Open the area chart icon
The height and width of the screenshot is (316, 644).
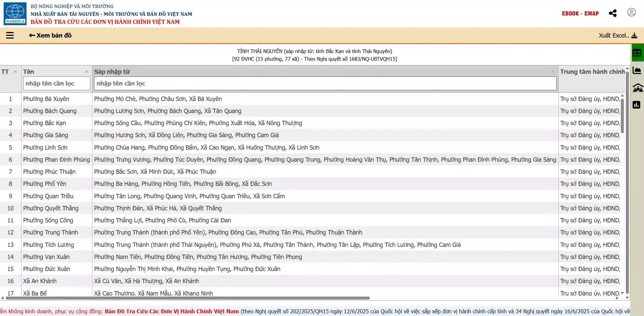[x=637, y=70]
